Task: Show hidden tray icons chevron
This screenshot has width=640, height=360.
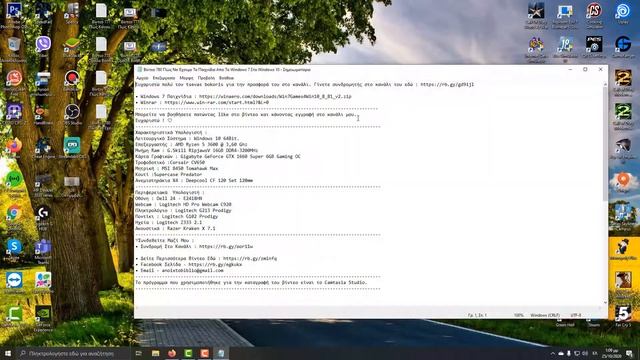Action: point(552,353)
